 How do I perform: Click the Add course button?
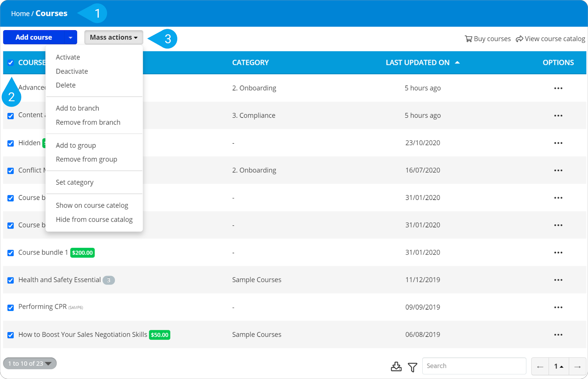point(34,37)
